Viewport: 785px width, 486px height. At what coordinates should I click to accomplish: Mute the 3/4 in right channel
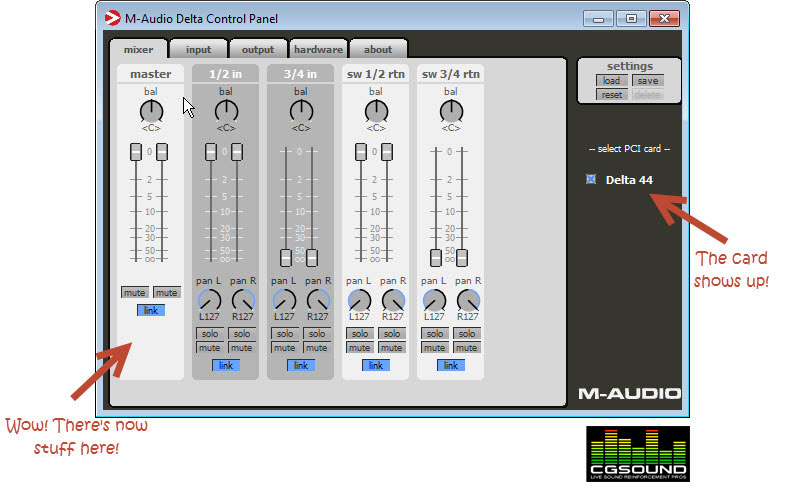317,347
